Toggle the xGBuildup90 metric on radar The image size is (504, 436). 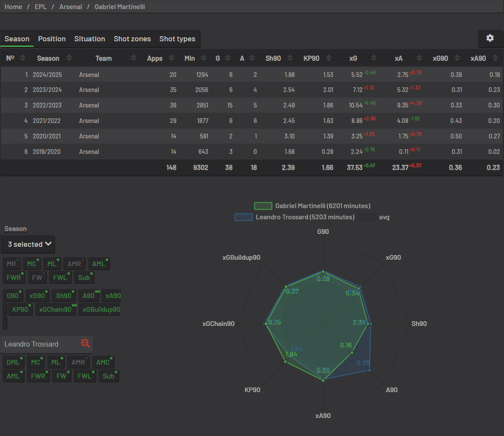point(100,310)
